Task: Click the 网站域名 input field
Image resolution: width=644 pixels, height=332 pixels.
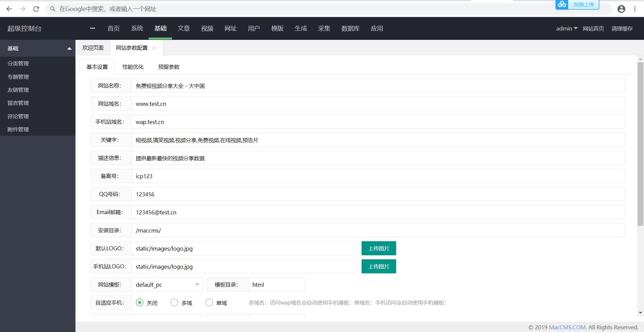Action: click(378, 104)
